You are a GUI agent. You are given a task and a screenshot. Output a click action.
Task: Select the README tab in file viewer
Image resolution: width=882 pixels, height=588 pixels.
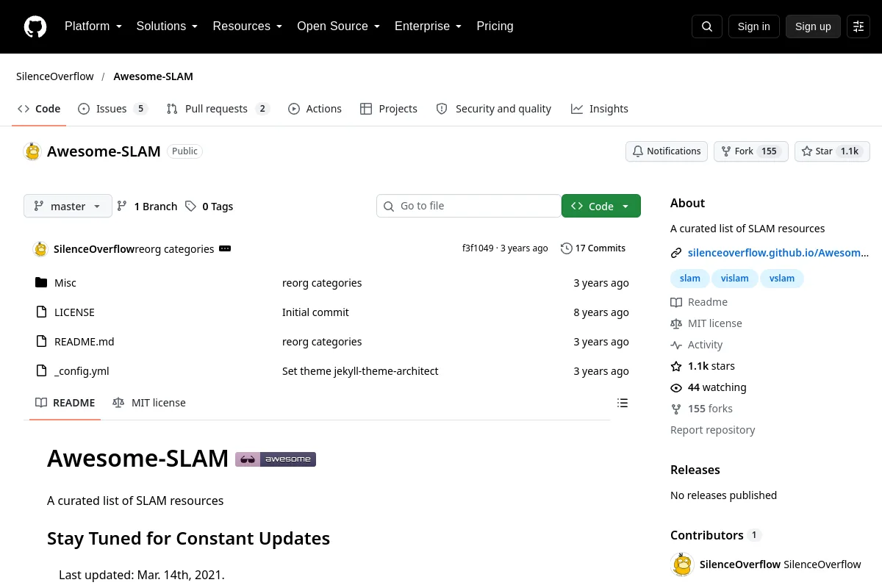65,403
